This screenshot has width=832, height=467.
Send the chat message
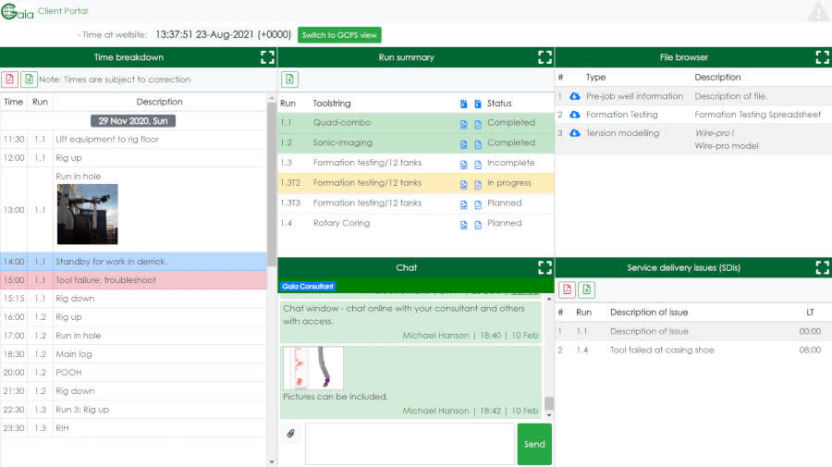tap(534, 444)
